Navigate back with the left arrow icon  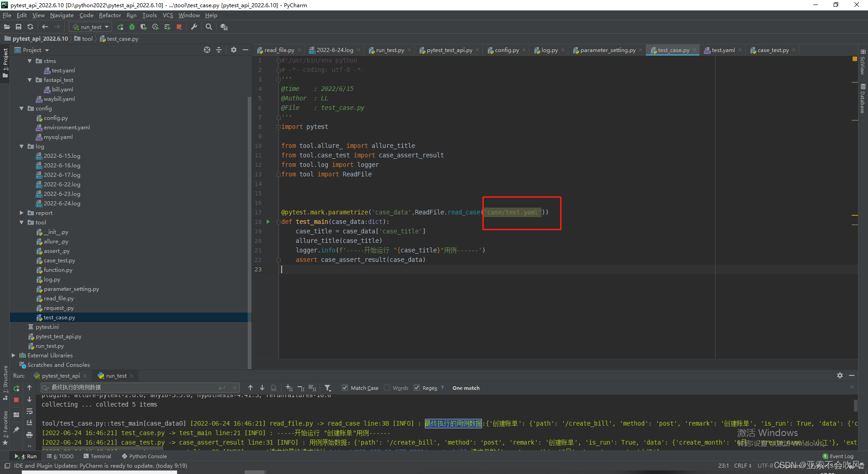point(45,27)
